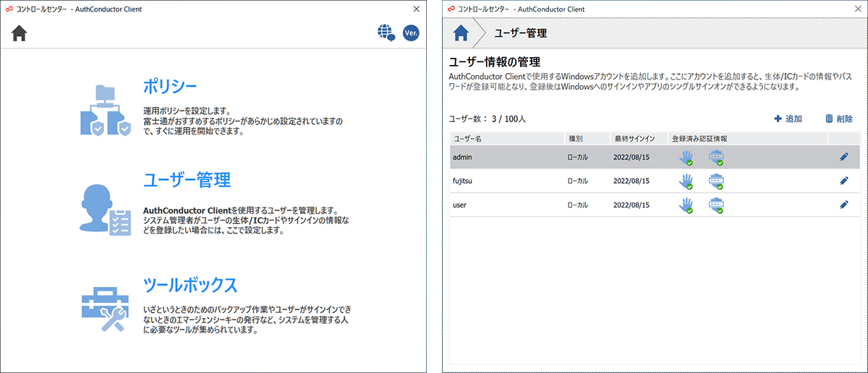The width and height of the screenshot is (868, 373).
Task: Click the password icon for admin
Action: coord(716,157)
